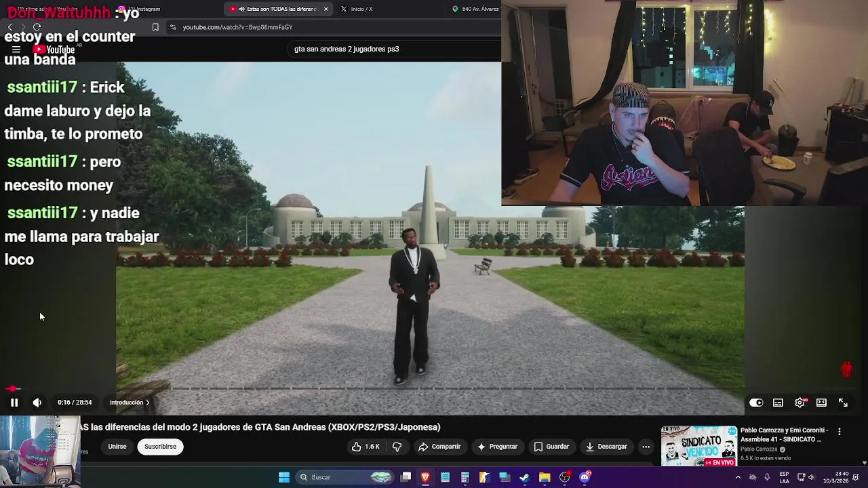Viewport: 868px width, 488px height.
Task: Open the YouTube hamburger guide menu
Action: (16, 49)
